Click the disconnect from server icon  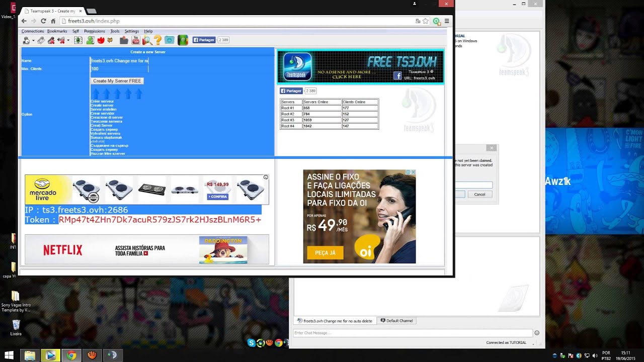click(x=41, y=40)
